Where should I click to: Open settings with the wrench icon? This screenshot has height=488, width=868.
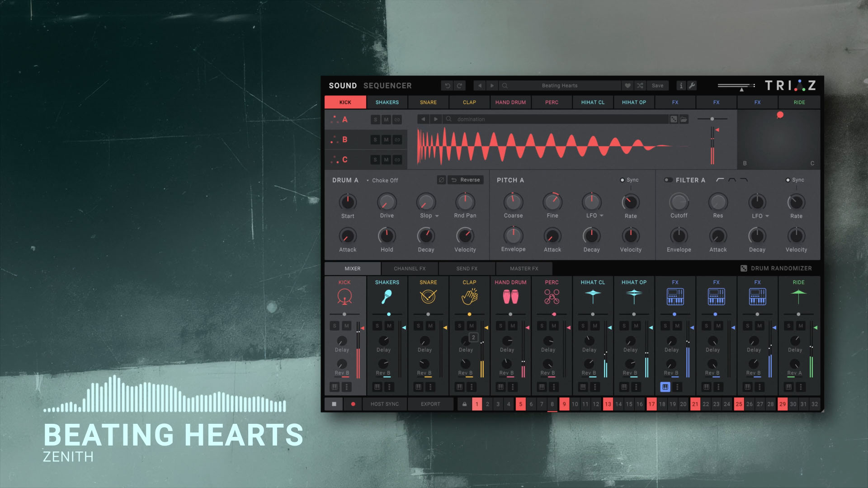coord(692,85)
